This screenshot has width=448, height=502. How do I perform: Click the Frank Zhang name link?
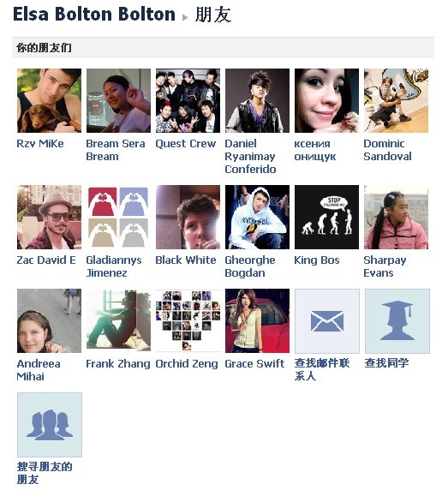[x=118, y=364]
